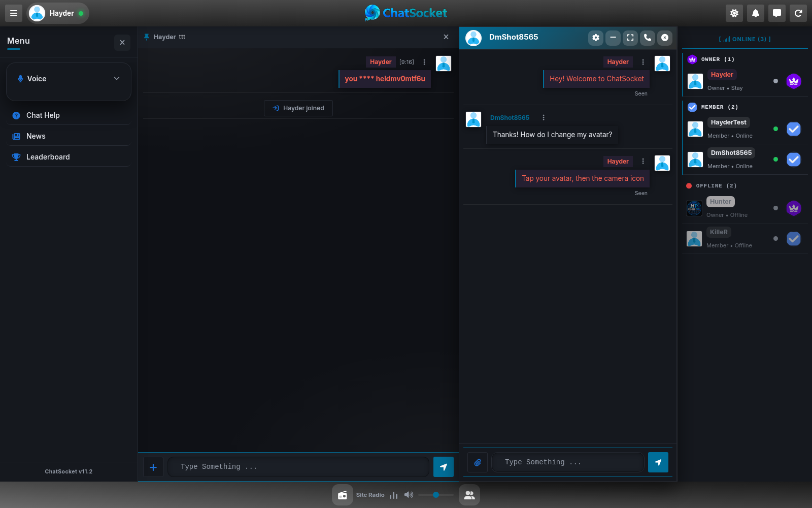Image resolution: width=812 pixels, height=508 pixels.
Task: Open the hamburger menu in top bar
Action: (14, 13)
